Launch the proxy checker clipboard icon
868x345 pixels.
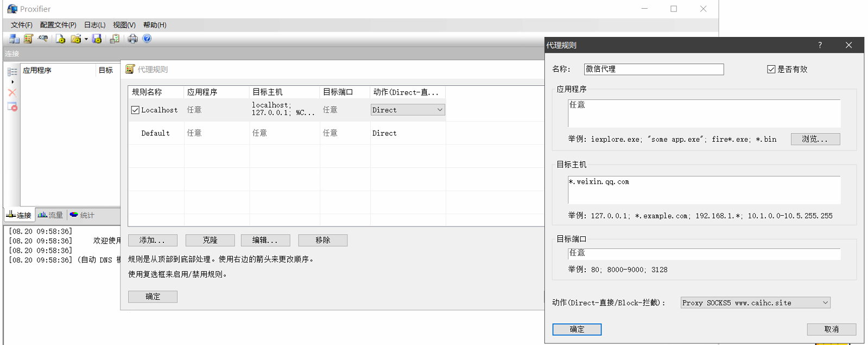[115, 39]
